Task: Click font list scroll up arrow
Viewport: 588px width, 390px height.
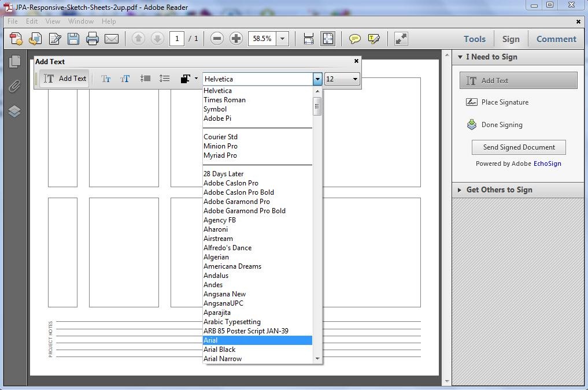Action: click(x=317, y=91)
